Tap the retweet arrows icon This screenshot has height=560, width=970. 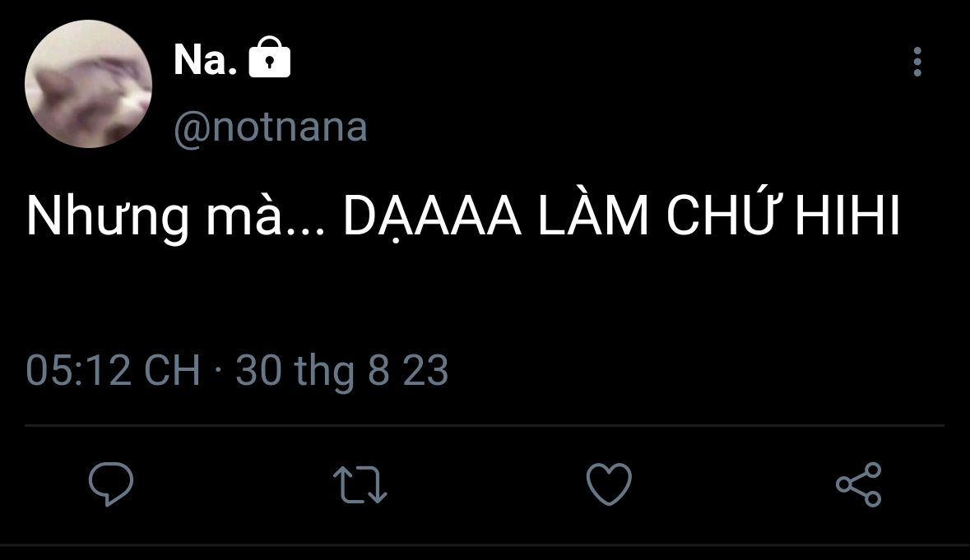(x=360, y=484)
